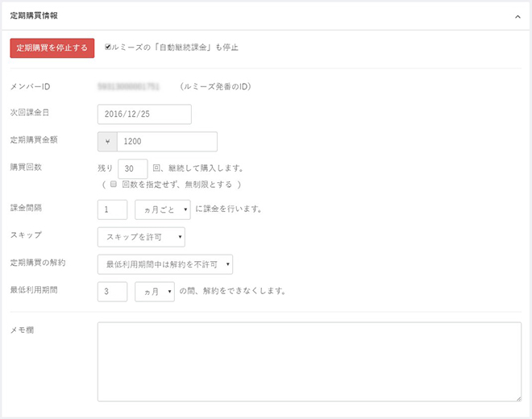This screenshot has height=419, width=532.
Task: Click the 定期購買情報 panel header title
Action: click(34, 15)
